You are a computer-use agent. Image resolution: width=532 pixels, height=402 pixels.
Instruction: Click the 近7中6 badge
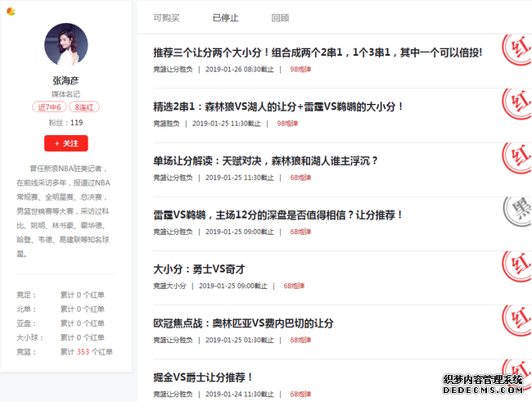click(50, 107)
